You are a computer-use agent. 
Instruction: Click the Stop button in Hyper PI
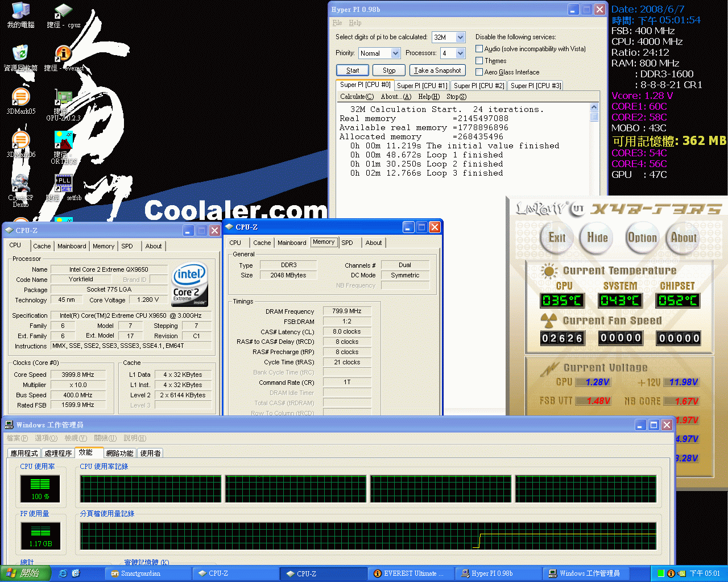click(x=389, y=70)
